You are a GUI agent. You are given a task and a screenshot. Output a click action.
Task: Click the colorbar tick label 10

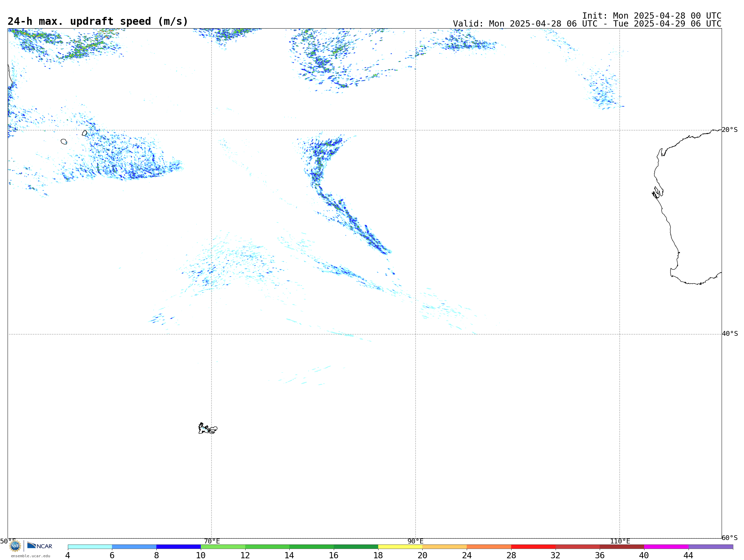[x=201, y=556]
